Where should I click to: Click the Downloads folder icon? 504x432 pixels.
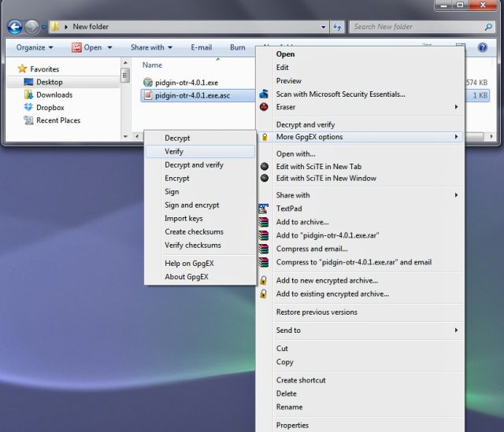(x=28, y=94)
